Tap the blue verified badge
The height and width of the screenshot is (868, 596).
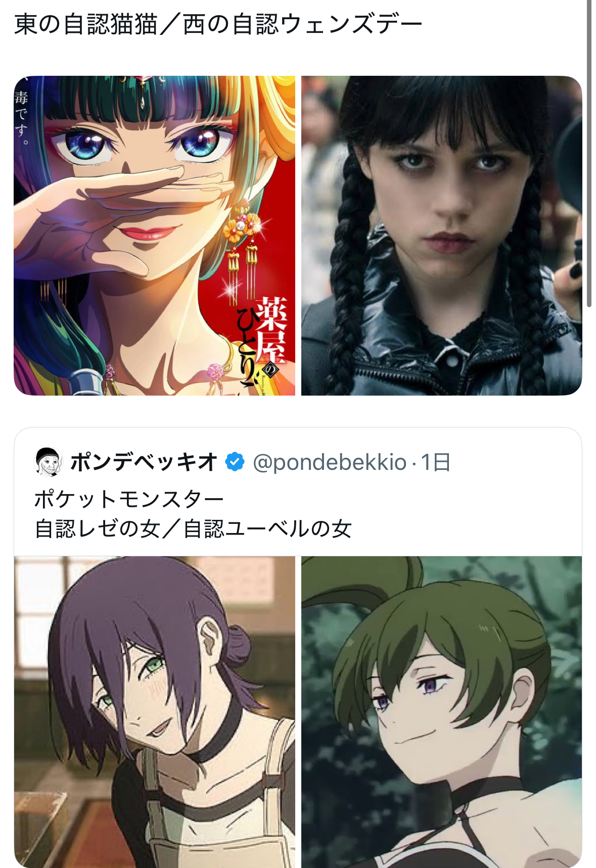coord(235,462)
